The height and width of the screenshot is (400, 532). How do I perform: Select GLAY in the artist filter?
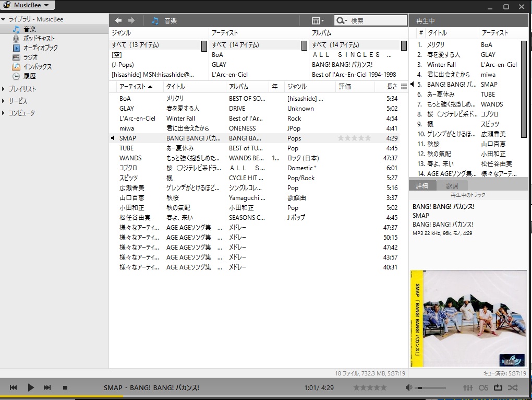(219, 65)
